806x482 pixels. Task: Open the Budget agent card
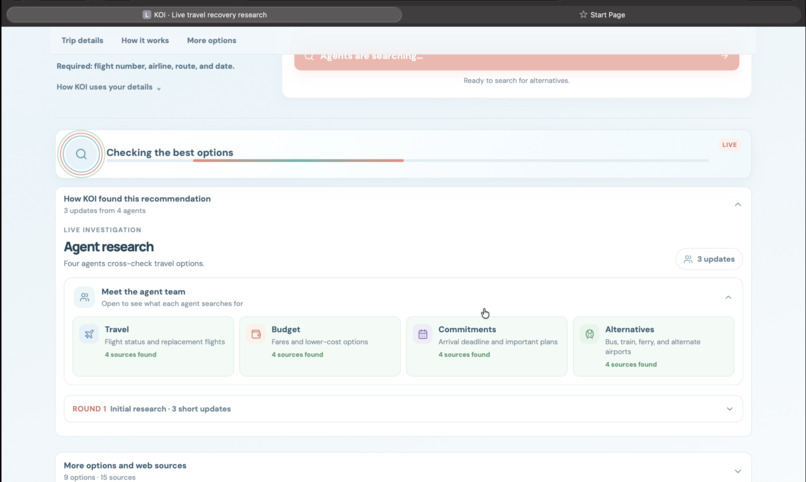click(x=320, y=346)
